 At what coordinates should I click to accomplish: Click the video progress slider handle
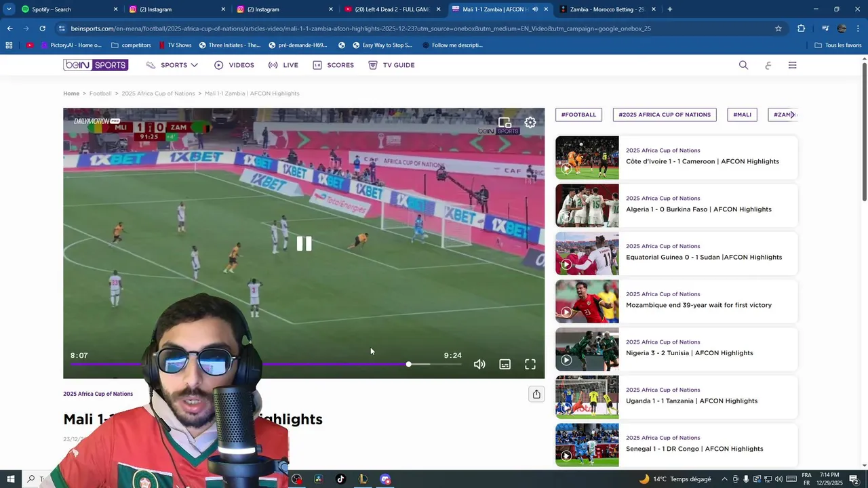click(x=408, y=364)
